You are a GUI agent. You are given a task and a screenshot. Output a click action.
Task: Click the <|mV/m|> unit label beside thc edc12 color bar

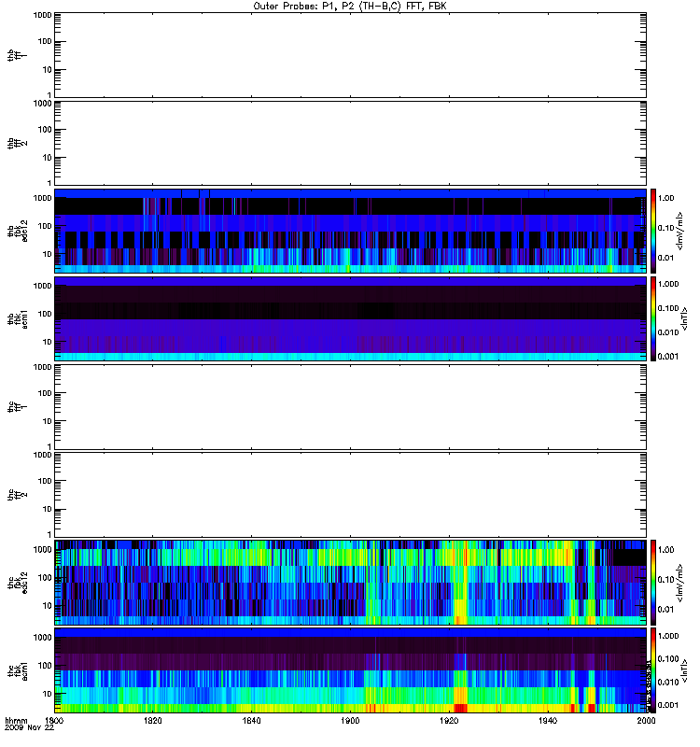(x=680, y=583)
